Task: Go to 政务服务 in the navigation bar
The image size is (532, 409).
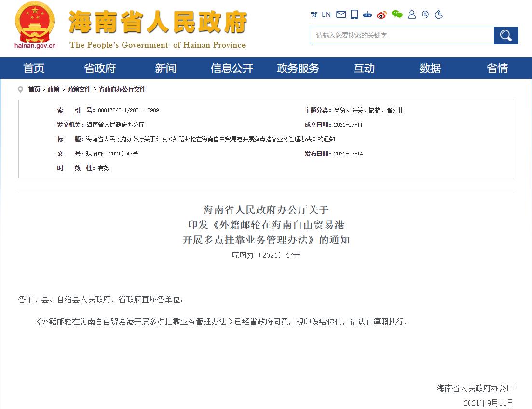Action: pos(298,69)
